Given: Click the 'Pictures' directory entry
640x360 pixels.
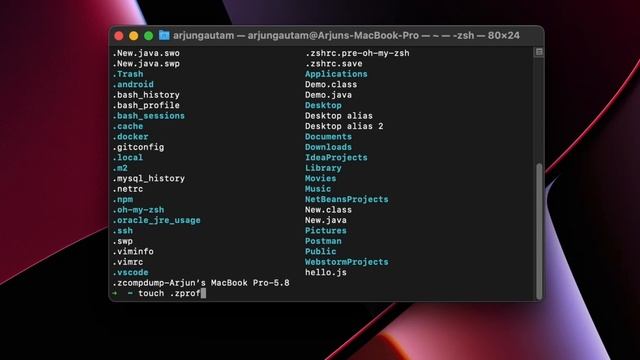Looking at the screenshot, I should 326,231.
